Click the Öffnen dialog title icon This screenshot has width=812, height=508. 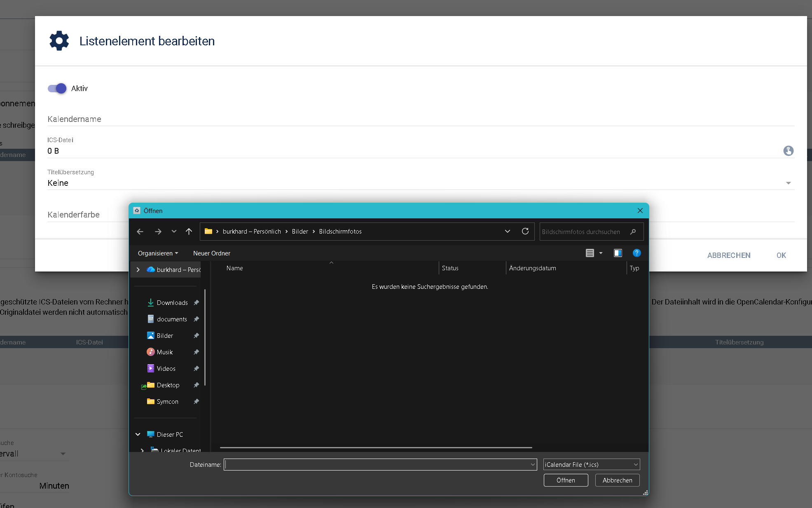coord(137,211)
